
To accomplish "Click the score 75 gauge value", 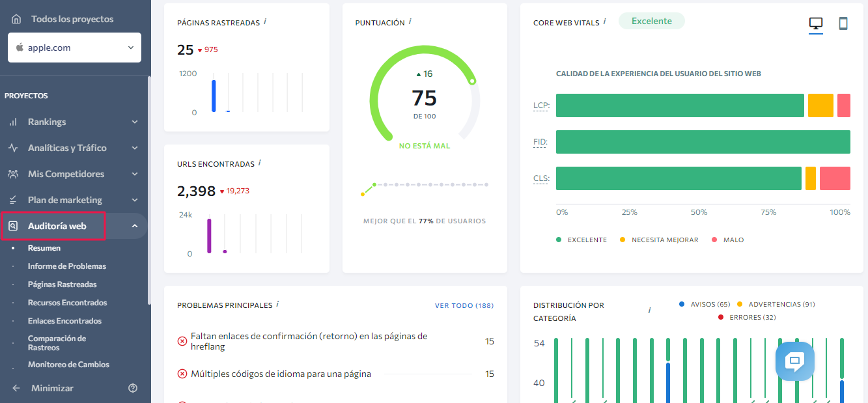I will (x=424, y=98).
